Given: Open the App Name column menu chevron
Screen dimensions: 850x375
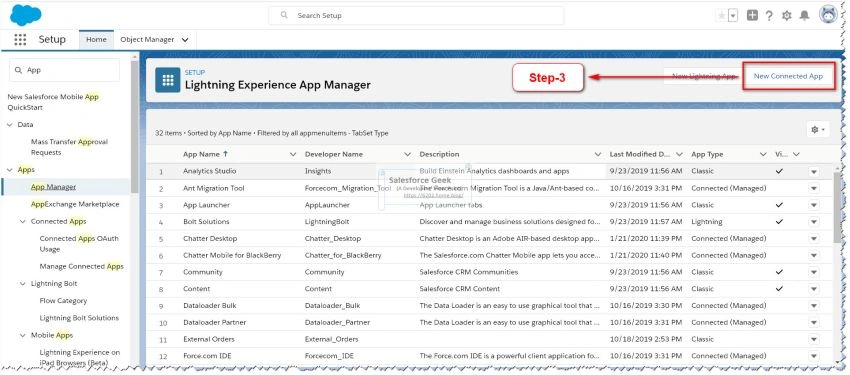Looking at the screenshot, I should [x=293, y=154].
